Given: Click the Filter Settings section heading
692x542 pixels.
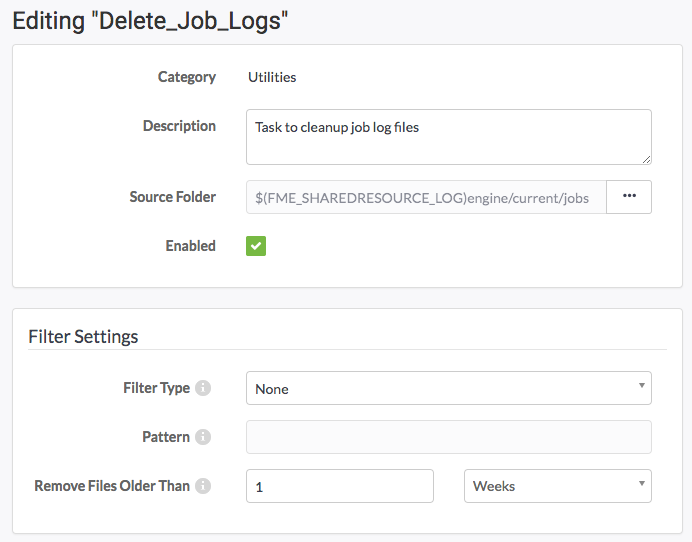Looking at the screenshot, I should [x=83, y=337].
